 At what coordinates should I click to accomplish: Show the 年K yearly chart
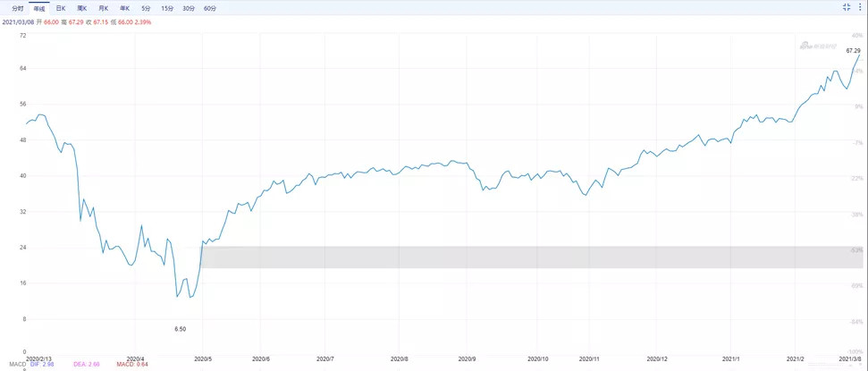pos(124,8)
